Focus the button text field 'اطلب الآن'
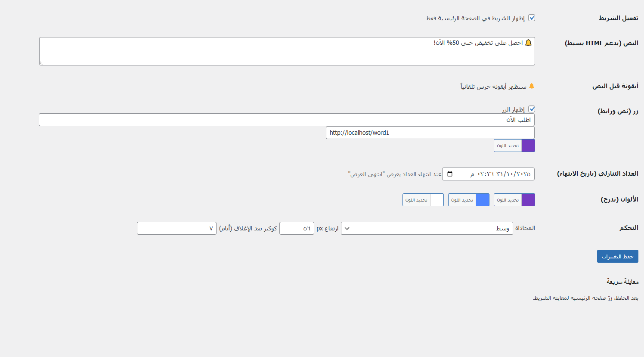Screen dimensions: 644x357 pos(286,120)
